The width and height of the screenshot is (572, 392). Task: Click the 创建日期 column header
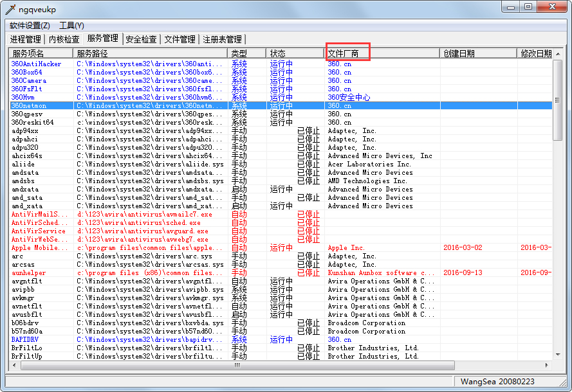click(x=459, y=53)
